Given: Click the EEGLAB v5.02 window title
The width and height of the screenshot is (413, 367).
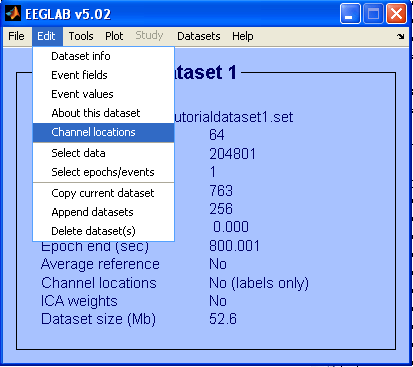Looking at the screenshot, I should [68, 14].
